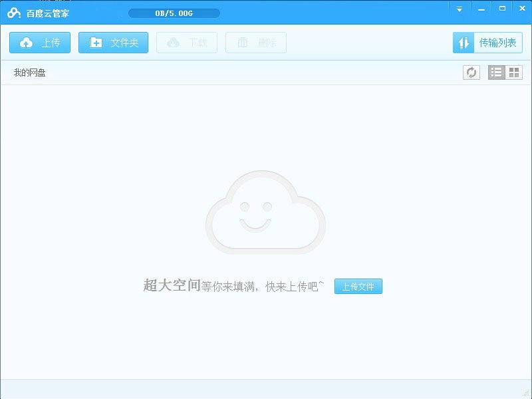
Task: Click the 我的网盘 breadcrumb
Action: click(29, 72)
